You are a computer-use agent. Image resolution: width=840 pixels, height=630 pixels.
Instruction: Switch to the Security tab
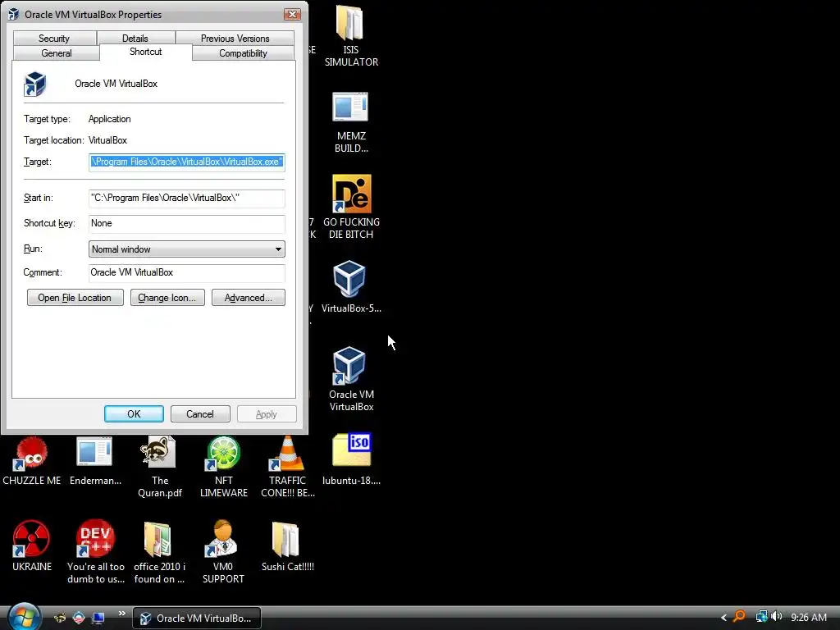(x=54, y=38)
